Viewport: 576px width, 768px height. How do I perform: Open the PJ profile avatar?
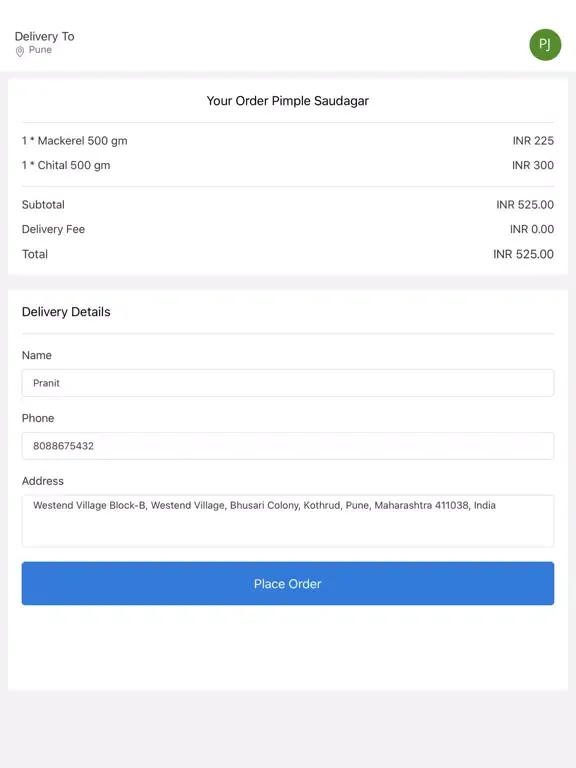[x=545, y=45]
